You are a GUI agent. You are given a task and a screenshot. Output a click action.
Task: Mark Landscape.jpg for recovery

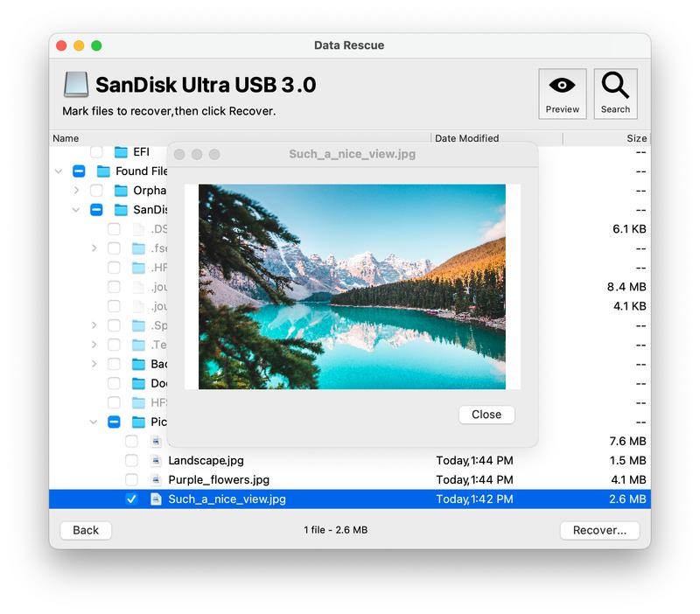[131, 460]
